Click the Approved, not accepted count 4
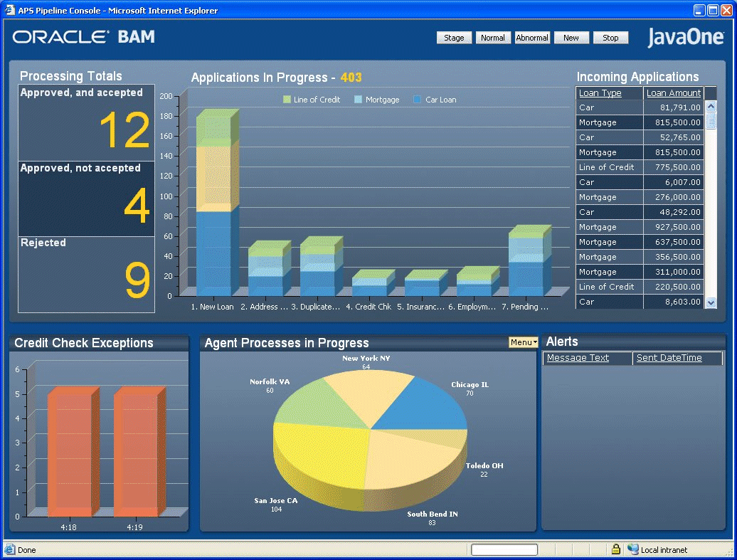This screenshot has height=560, width=737. pos(137,206)
